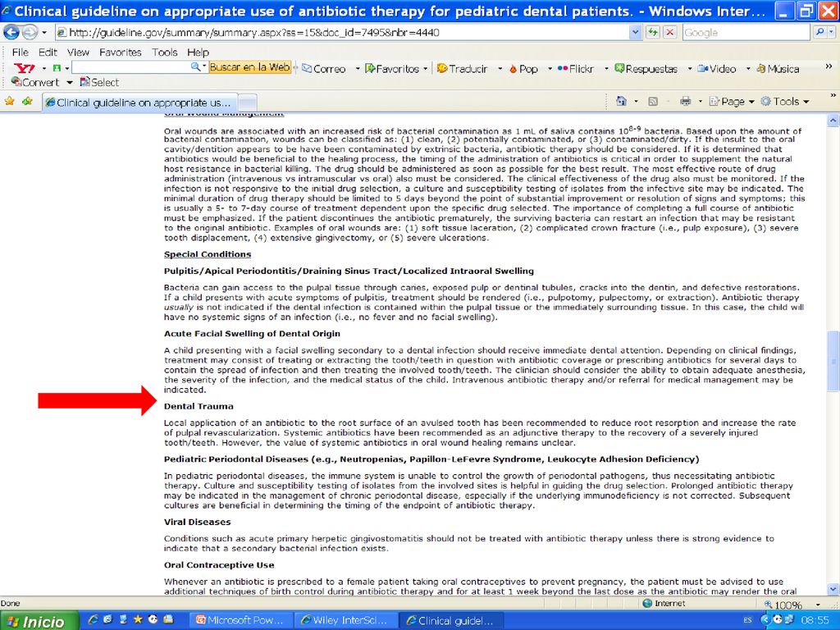Open the Tools gear command bar menu
Viewport: 840px width, 630px height.
[x=785, y=101]
